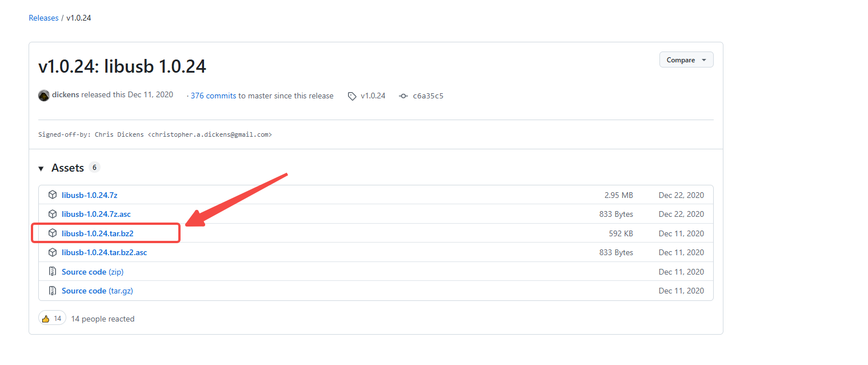Open dickens user profile link
The width and height of the screenshot is (868, 365).
(x=65, y=95)
